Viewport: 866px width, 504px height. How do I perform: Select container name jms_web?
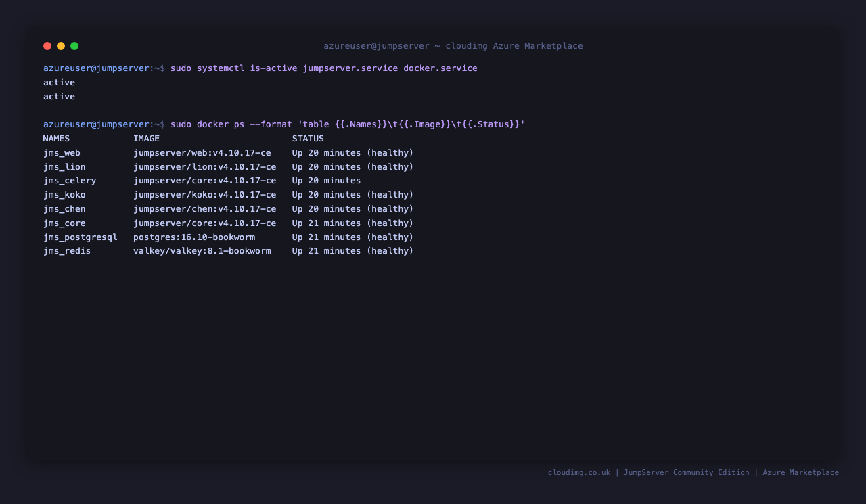62,153
